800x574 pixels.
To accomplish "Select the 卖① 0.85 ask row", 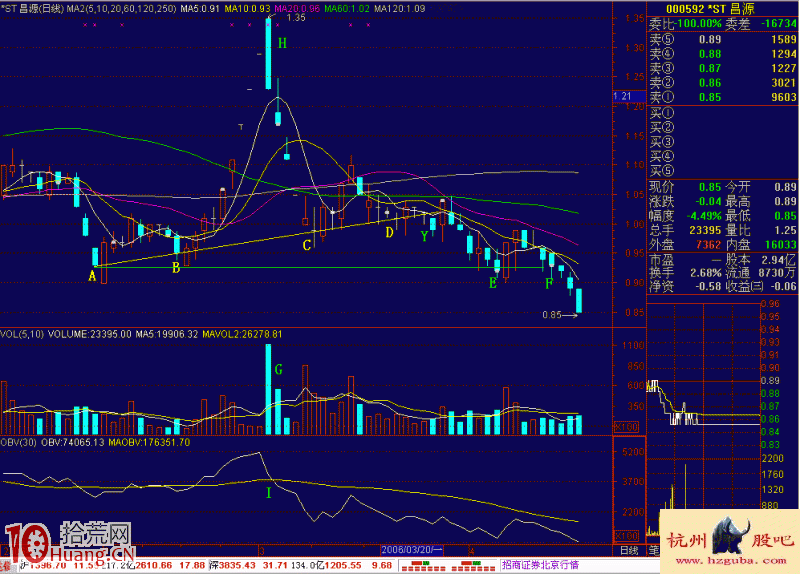I will point(722,97).
